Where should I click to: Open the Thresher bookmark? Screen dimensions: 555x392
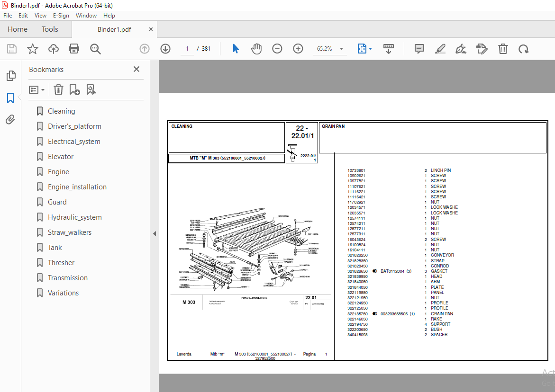(61, 263)
